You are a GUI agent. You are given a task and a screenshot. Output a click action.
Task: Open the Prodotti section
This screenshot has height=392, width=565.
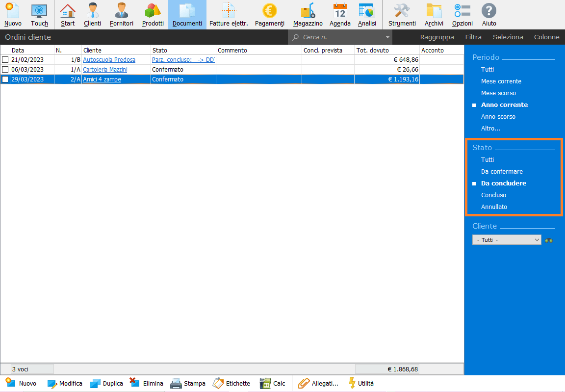click(153, 15)
